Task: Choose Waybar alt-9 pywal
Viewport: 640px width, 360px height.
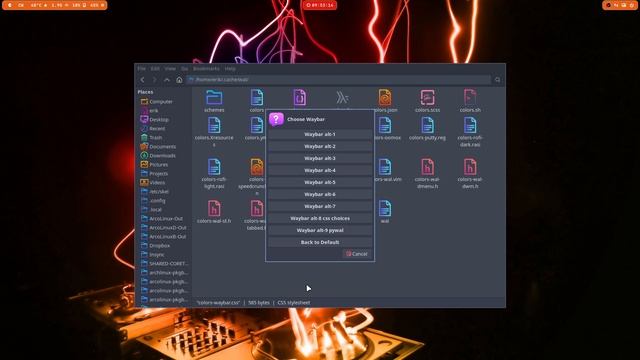Action: point(320,230)
